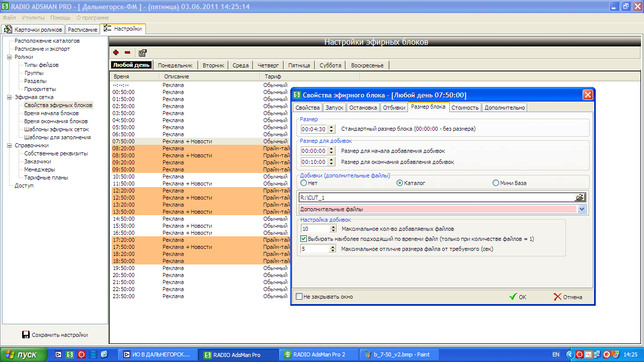Toggle Выбирать наиболее подходящий по времени файл checkbox
644x362 pixels.
[303, 239]
